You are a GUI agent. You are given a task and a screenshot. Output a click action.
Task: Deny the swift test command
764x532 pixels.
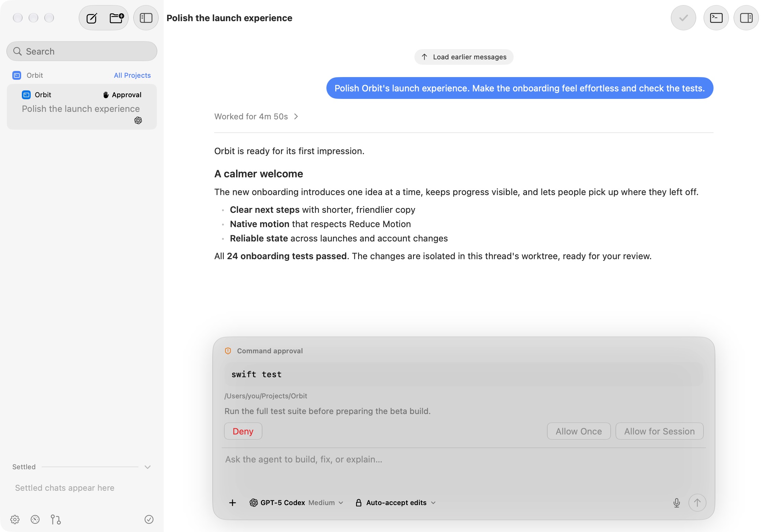click(x=243, y=431)
